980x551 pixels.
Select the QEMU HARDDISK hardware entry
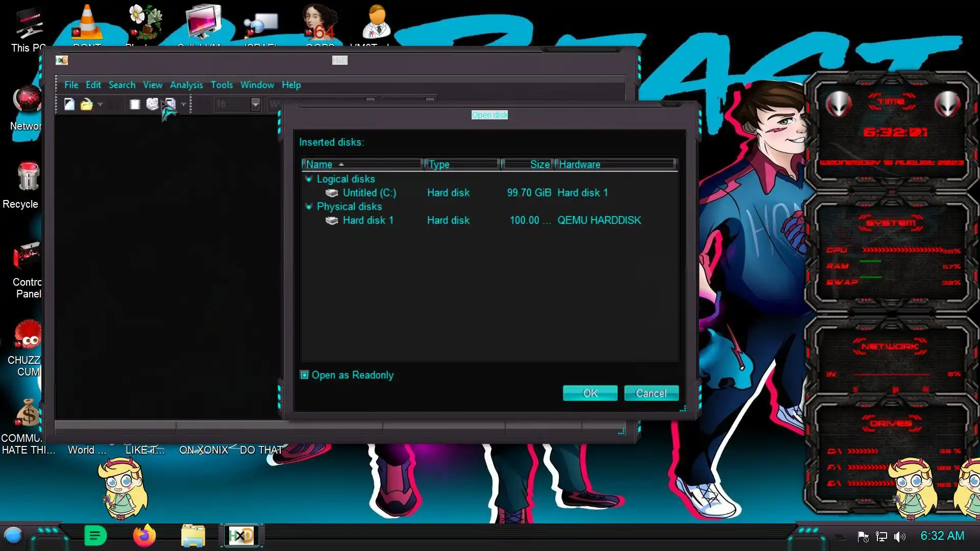click(x=599, y=220)
